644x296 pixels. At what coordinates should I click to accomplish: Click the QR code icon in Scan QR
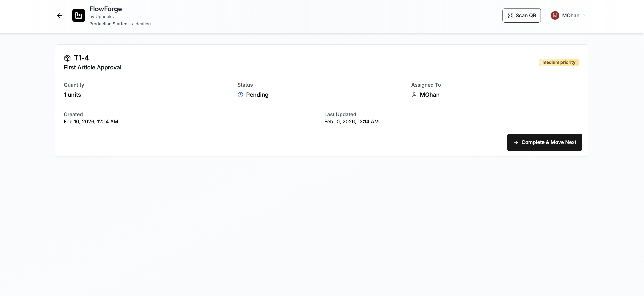tap(510, 15)
